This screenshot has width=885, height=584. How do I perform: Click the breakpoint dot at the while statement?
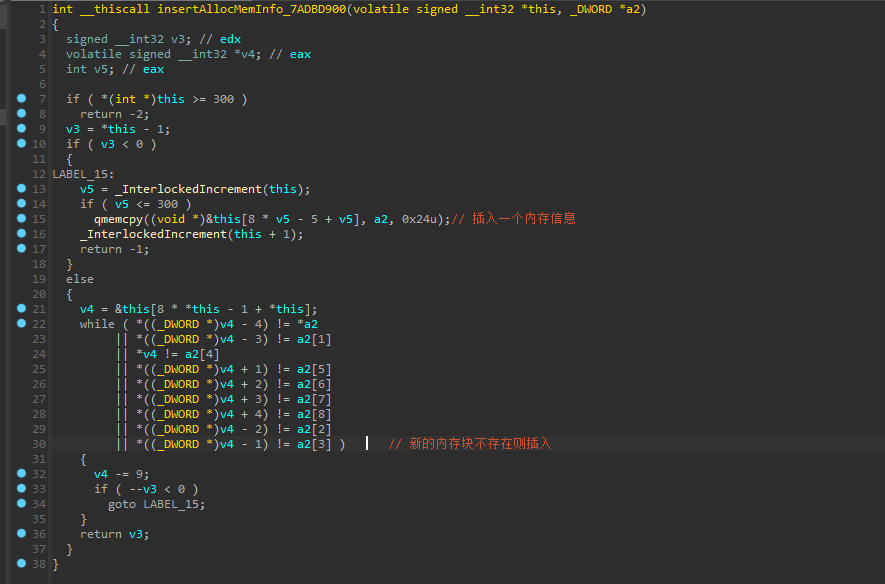pyautogui.click(x=21, y=324)
